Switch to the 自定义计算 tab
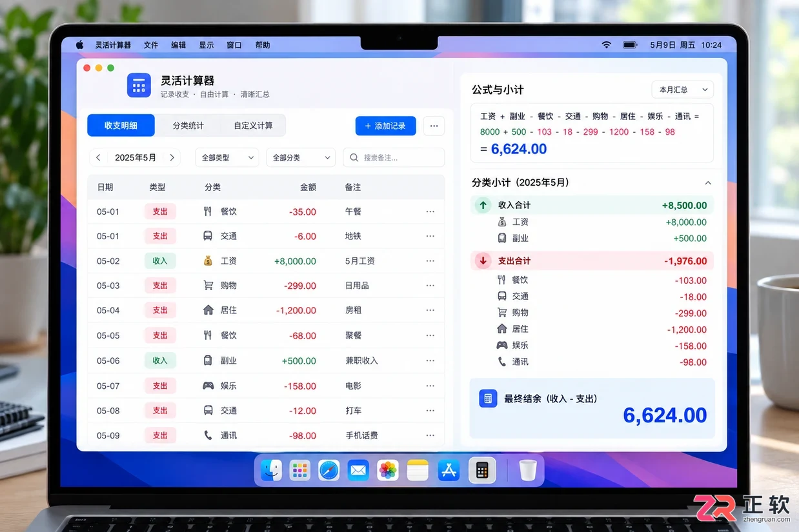This screenshot has height=532, width=799. (253, 126)
